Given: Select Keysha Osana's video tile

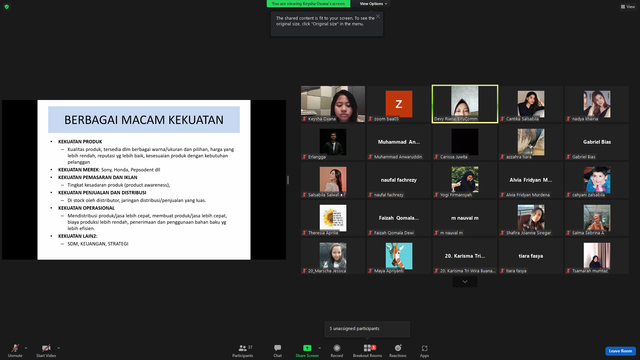Looking at the screenshot, I should pyautogui.click(x=333, y=104).
